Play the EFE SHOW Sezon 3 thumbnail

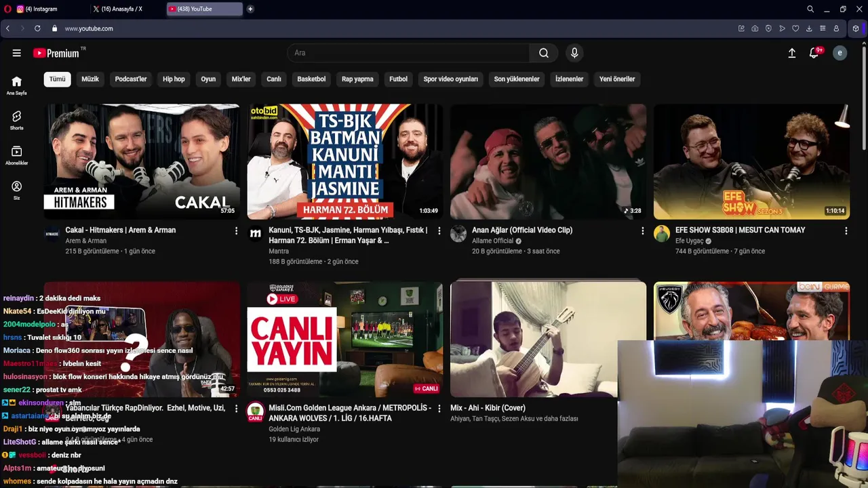(751, 161)
